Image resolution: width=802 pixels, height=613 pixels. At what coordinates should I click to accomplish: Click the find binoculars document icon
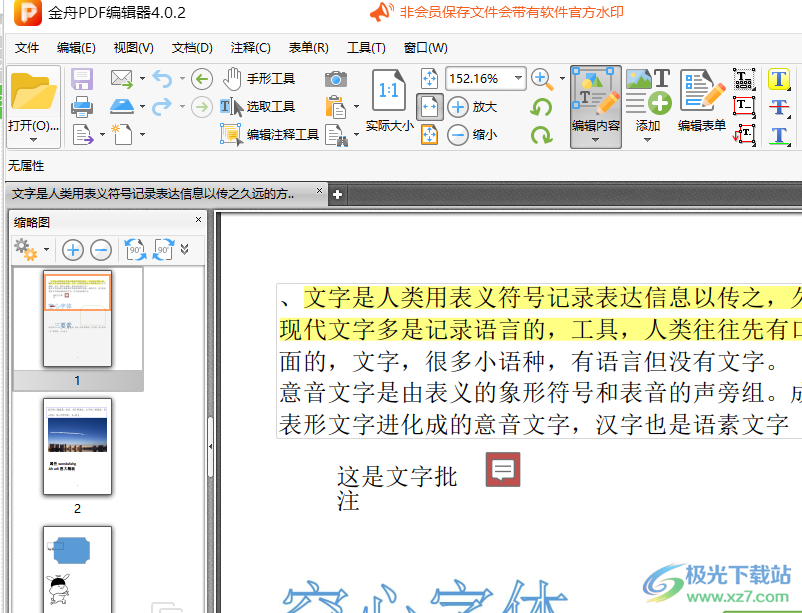337,136
